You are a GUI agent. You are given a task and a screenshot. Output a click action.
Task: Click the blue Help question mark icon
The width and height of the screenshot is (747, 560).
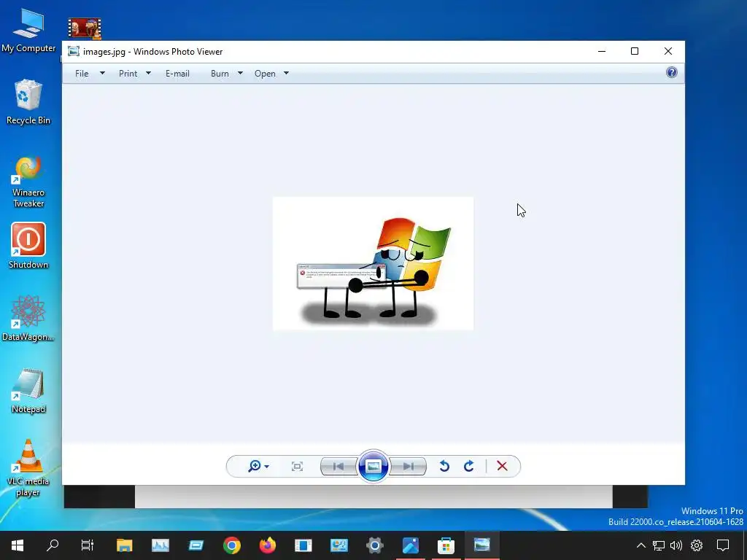(672, 72)
